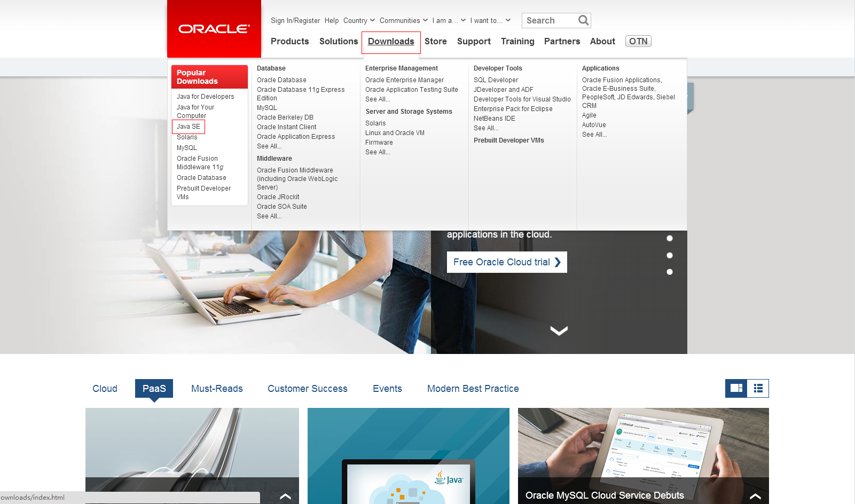The image size is (855, 504).
Task: Click the Free Oracle Cloud trial button
Action: click(x=507, y=262)
